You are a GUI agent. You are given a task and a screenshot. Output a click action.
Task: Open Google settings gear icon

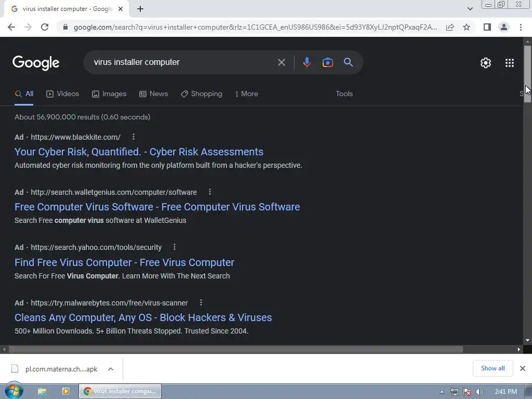pos(486,63)
